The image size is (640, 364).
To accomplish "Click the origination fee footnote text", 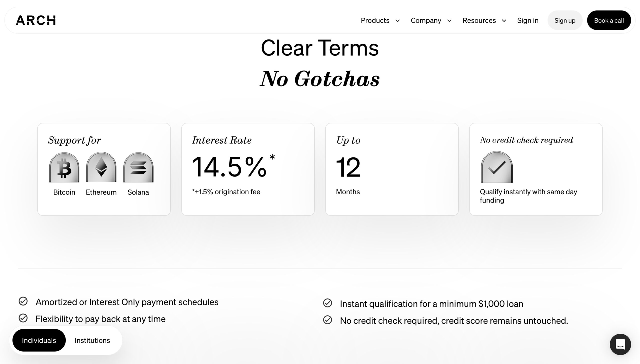I will [226, 192].
